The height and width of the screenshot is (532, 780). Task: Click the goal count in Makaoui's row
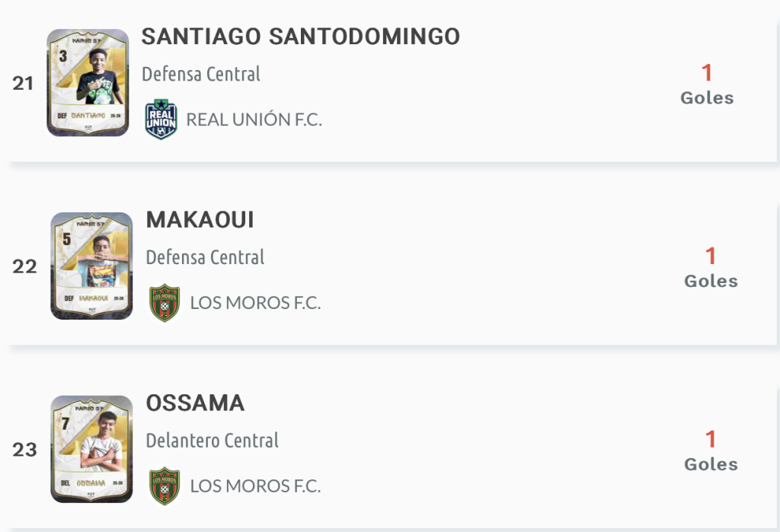711,256
